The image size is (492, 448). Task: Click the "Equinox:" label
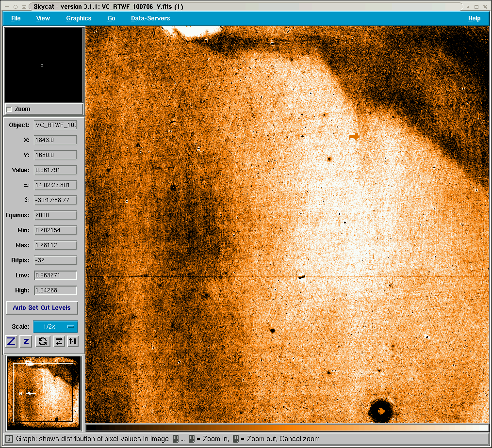pyautogui.click(x=17, y=215)
